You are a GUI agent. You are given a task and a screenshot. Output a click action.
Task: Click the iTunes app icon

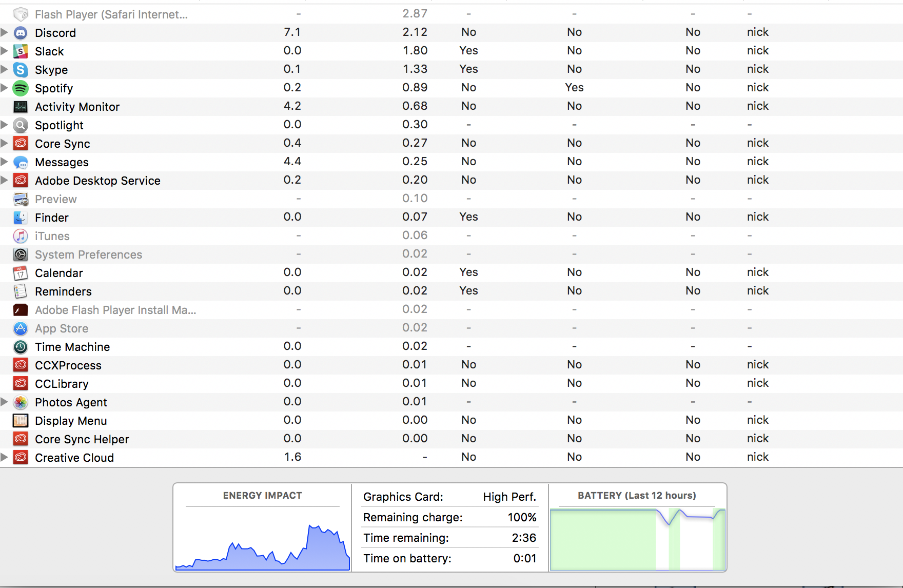(21, 236)
